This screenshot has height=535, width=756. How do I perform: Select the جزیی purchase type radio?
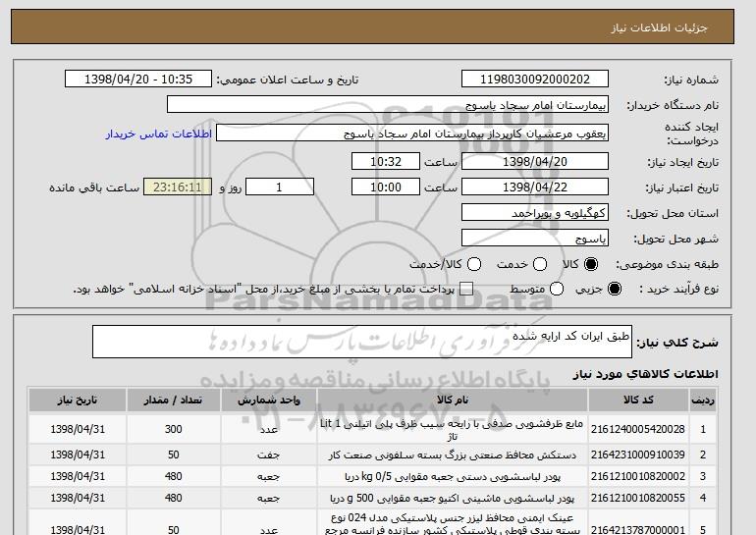point(615,289)
